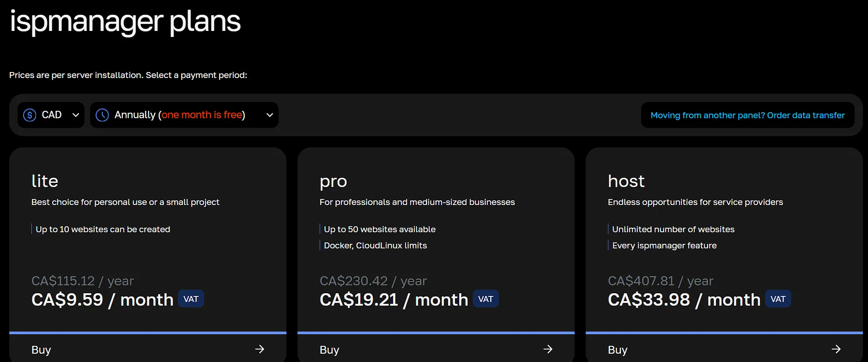Click 'Every ispmanager feature' text

(x=664, y=246)
